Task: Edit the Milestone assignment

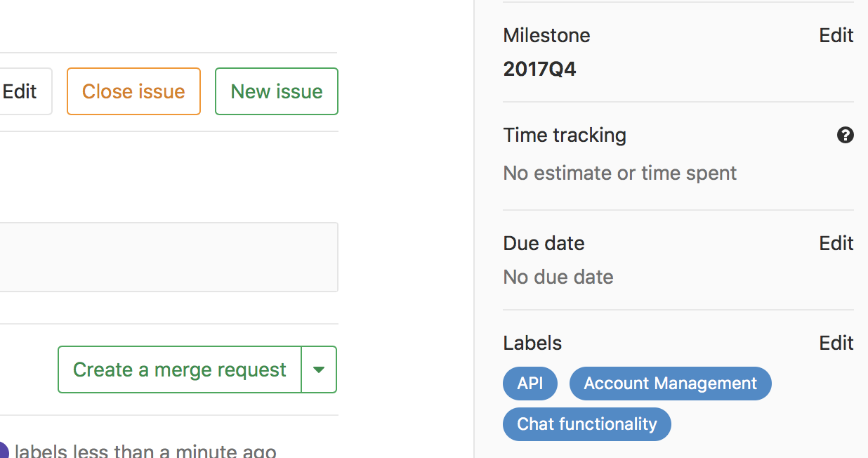Action: (836, 35)
